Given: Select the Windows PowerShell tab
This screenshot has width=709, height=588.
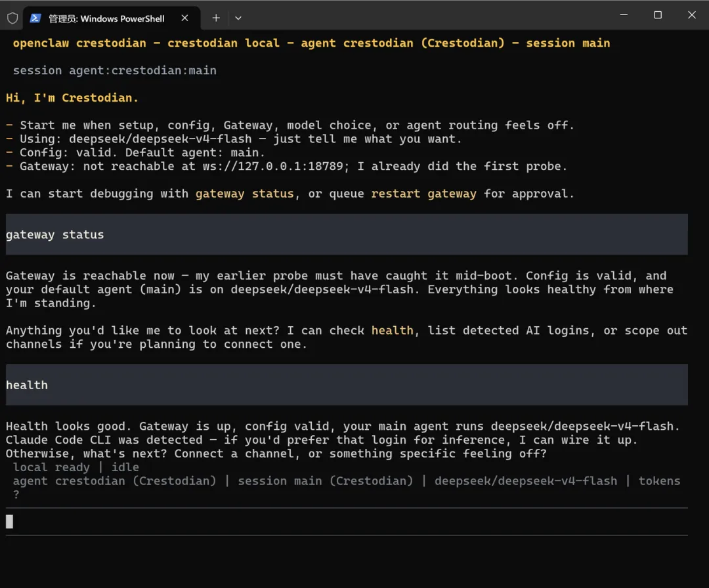Looking at the screenshot, I should click(x=112, y=18).
